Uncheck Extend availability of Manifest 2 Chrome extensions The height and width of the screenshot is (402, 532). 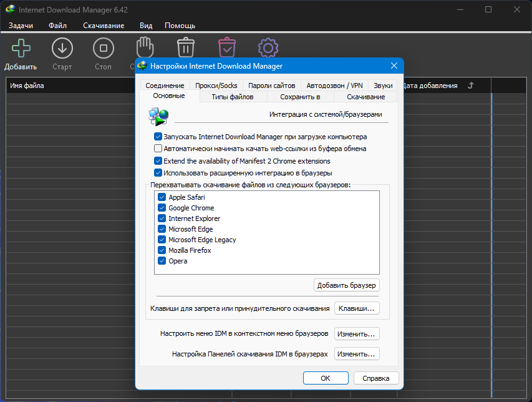click(158, 160)
